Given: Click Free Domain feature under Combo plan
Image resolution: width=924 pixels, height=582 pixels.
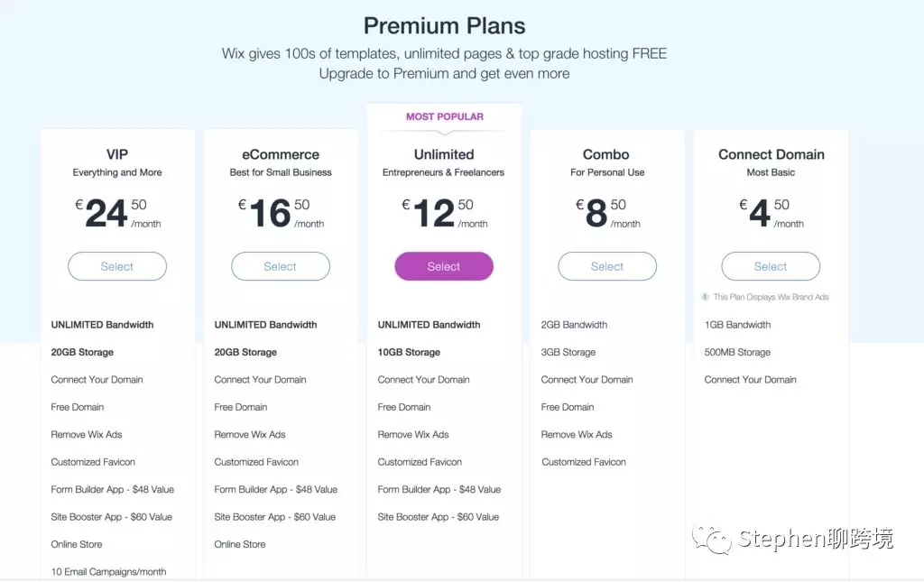Looking at the screenshot, I should click(x=567, y=407).
